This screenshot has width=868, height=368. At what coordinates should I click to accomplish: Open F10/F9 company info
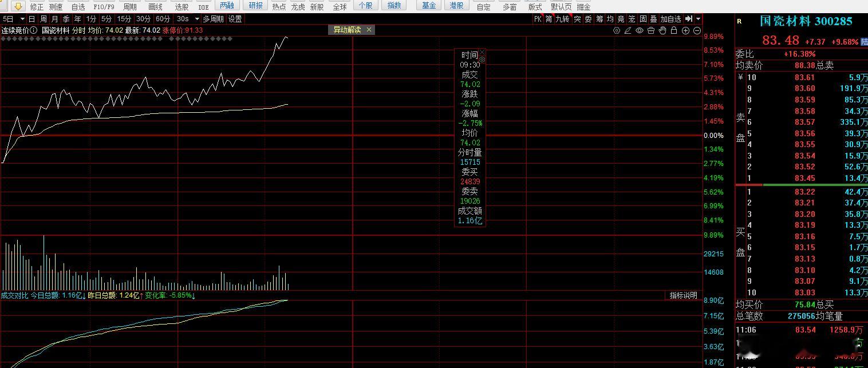click(x=104, y=7)
